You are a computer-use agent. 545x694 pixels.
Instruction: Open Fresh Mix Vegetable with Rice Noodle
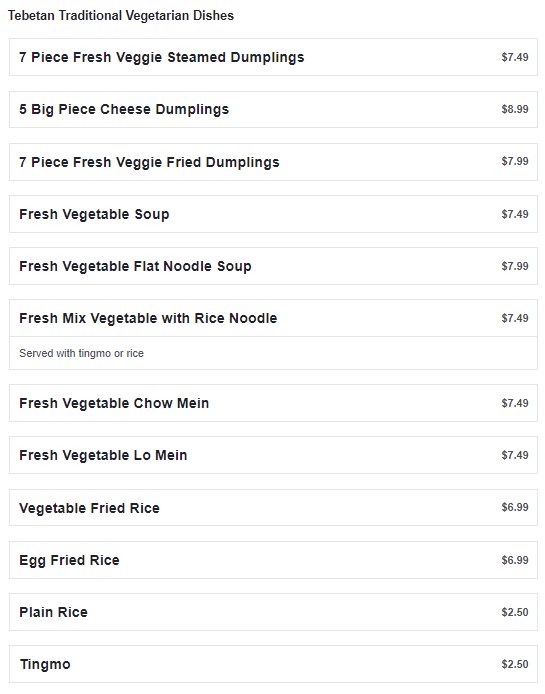pyautogui.click(x=273, y=318)
